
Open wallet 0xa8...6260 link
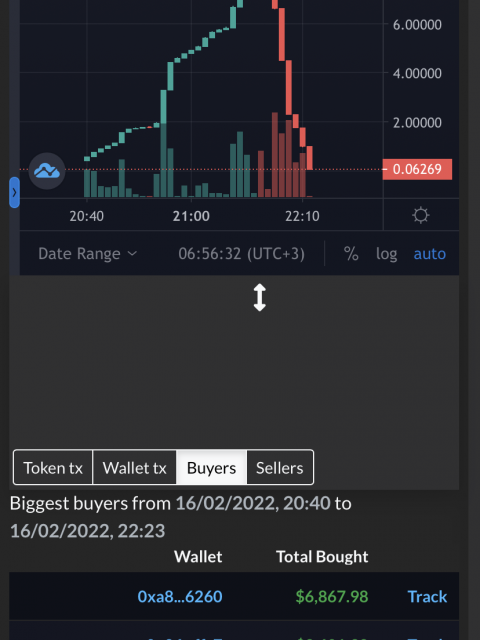[180, 596]
